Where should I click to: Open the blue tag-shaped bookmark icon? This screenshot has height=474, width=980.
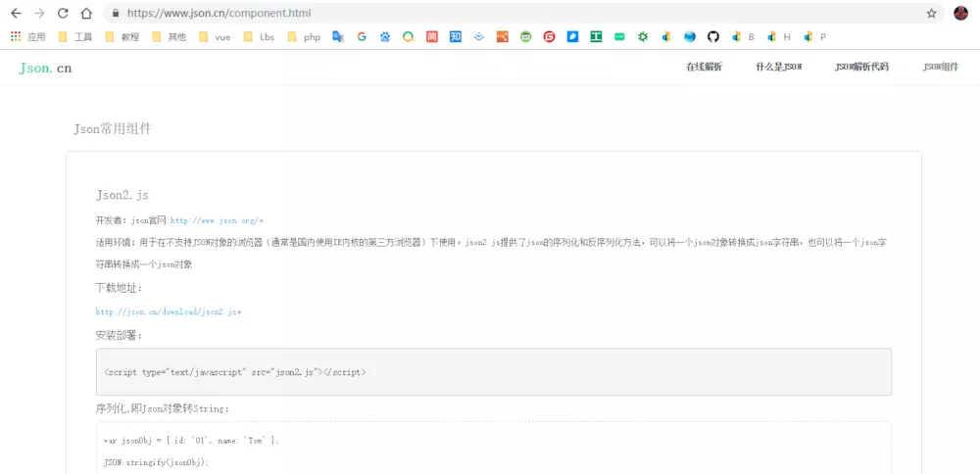click(572, 37)
